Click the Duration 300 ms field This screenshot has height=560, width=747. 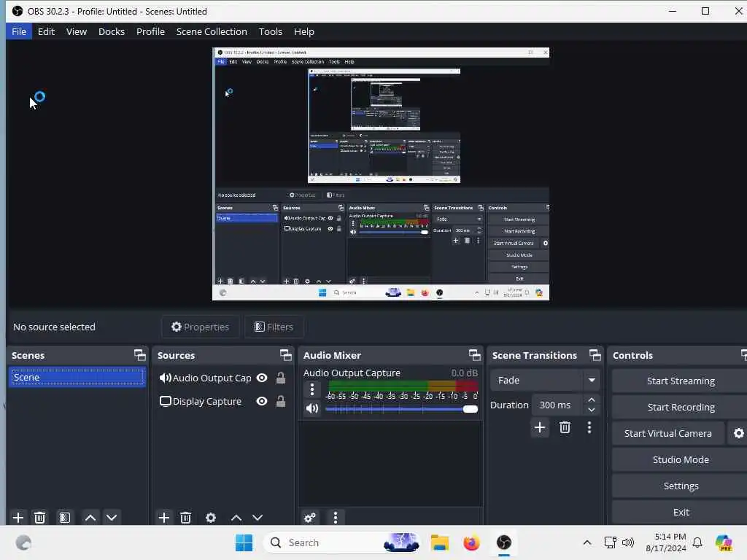557,405
